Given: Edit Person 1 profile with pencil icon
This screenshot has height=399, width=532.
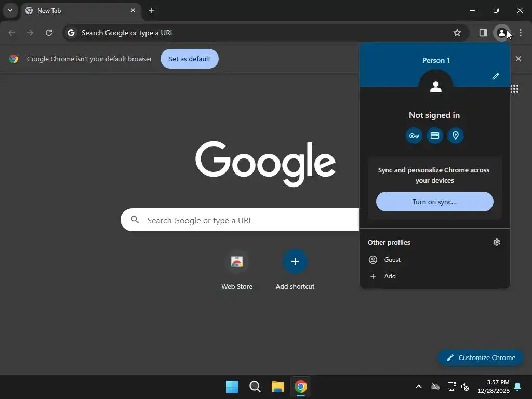Looking at the screenshot, I should coord(495,76).
